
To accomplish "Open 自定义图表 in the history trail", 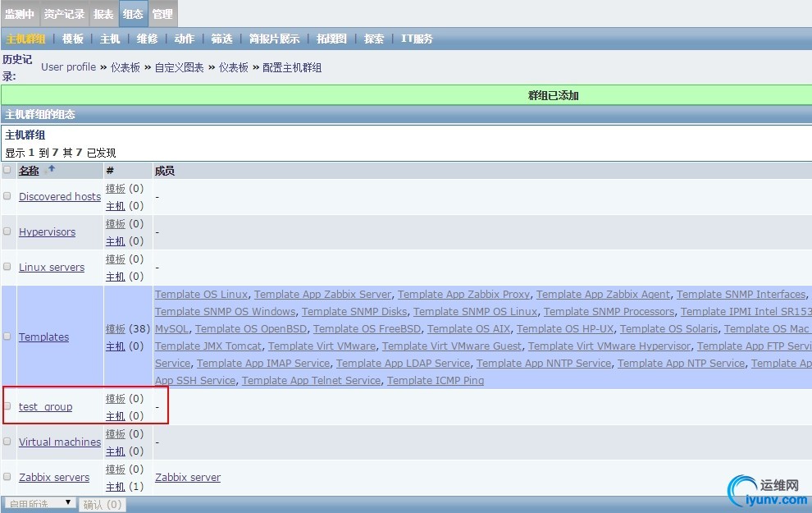I will coord(179,67).
